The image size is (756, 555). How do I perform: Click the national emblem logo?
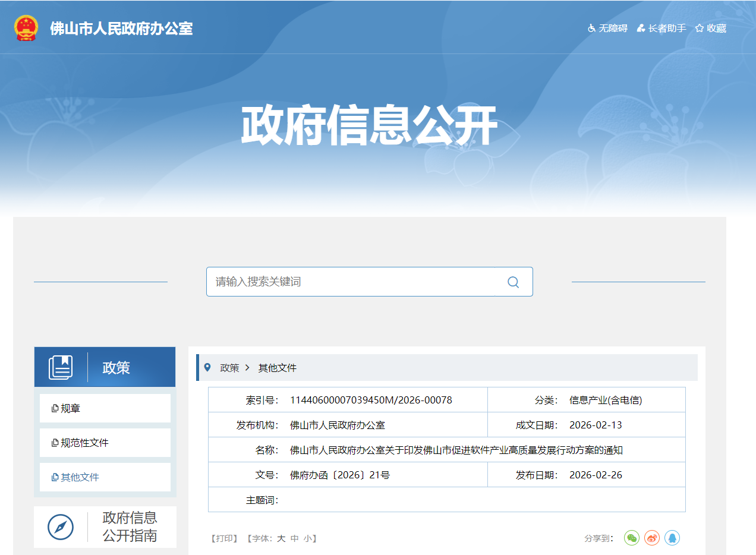pyautogui.click(x=26, y=28)
